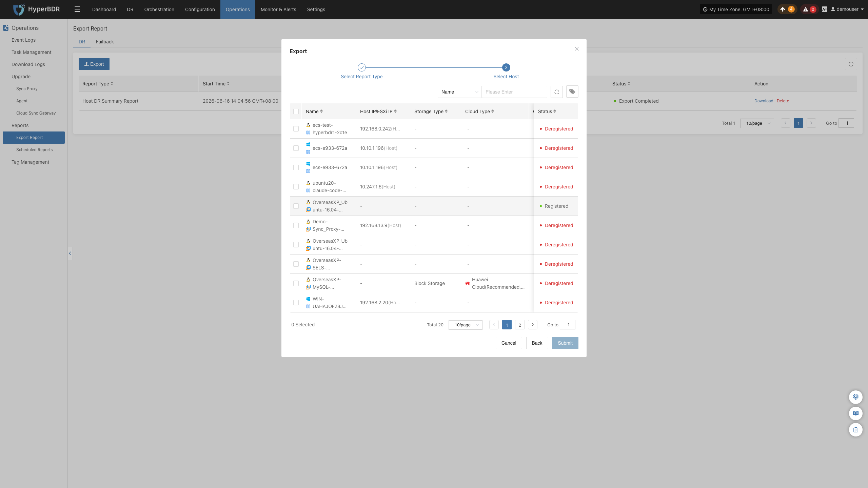The height and width of the screenshot is (488, 868).
Task: Click the Please Enter search field
Action: (514, 92)
